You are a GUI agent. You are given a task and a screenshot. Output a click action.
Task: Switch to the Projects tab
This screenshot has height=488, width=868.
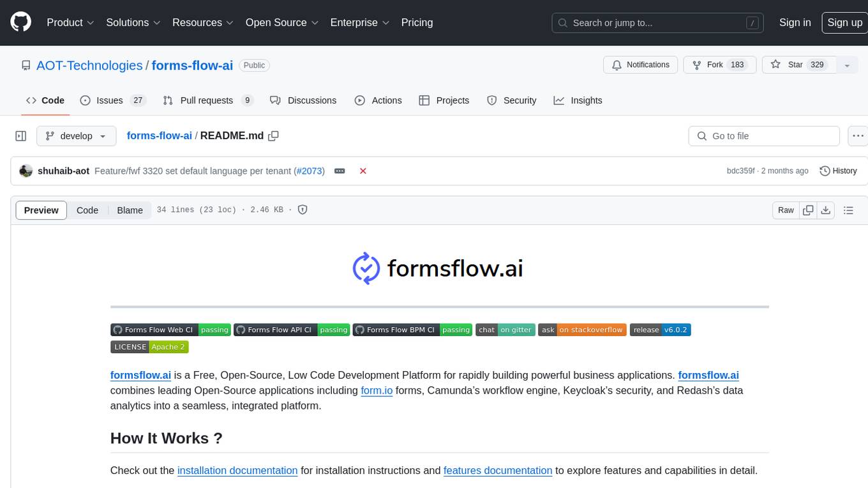(x=444, y=100)
